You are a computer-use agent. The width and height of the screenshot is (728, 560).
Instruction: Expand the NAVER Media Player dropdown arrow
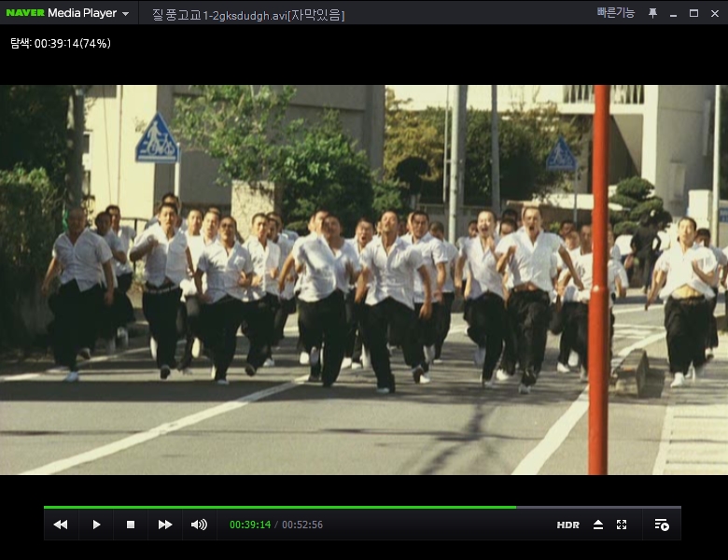(126, 14)
